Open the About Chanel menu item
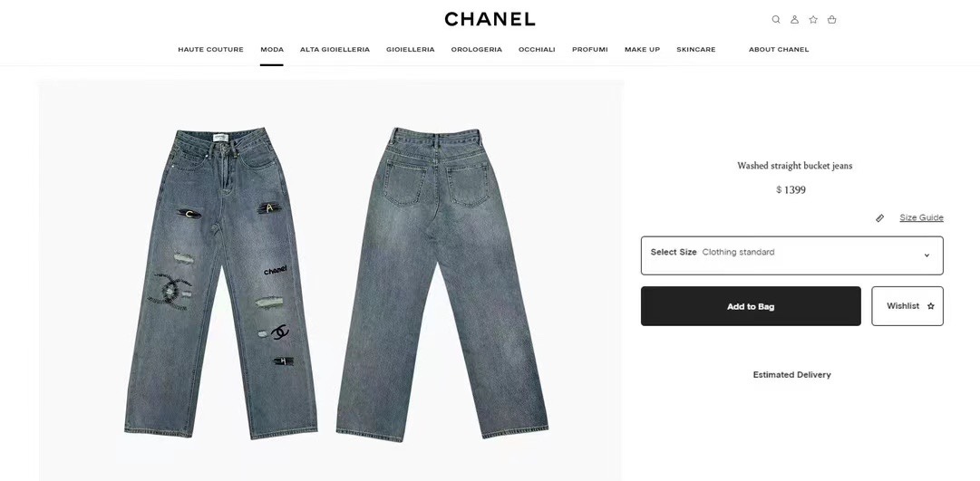The height and width of the screenshot is (481, 980). click(779, 49)
